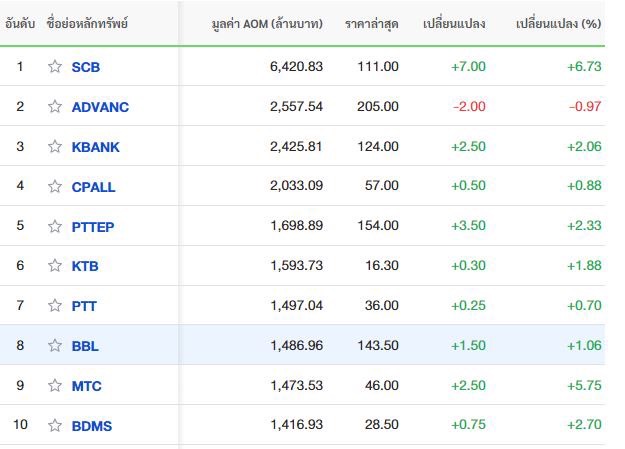Viewport: 625px width, 449px height.
Task: Click the star icon beside CPALL
Action: pos(55,187)
